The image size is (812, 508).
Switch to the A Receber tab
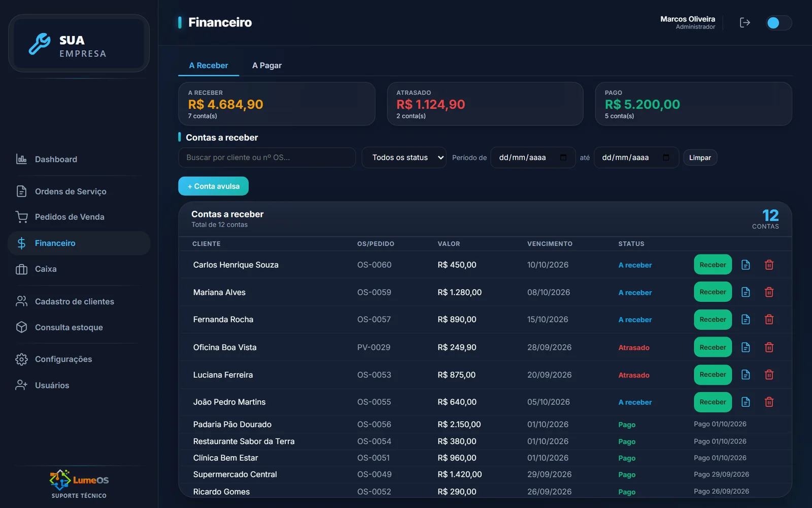[209, 66]
